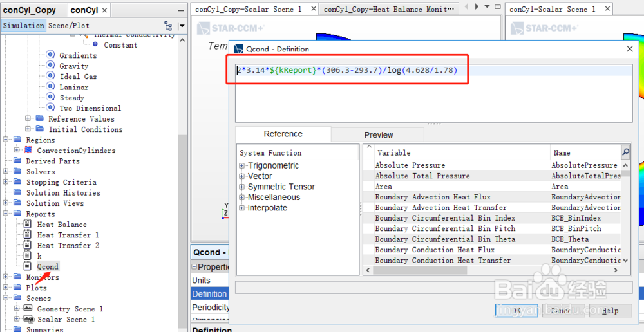Select the Definition property row
Screen dimensions: 644x332
click(210, 294)
